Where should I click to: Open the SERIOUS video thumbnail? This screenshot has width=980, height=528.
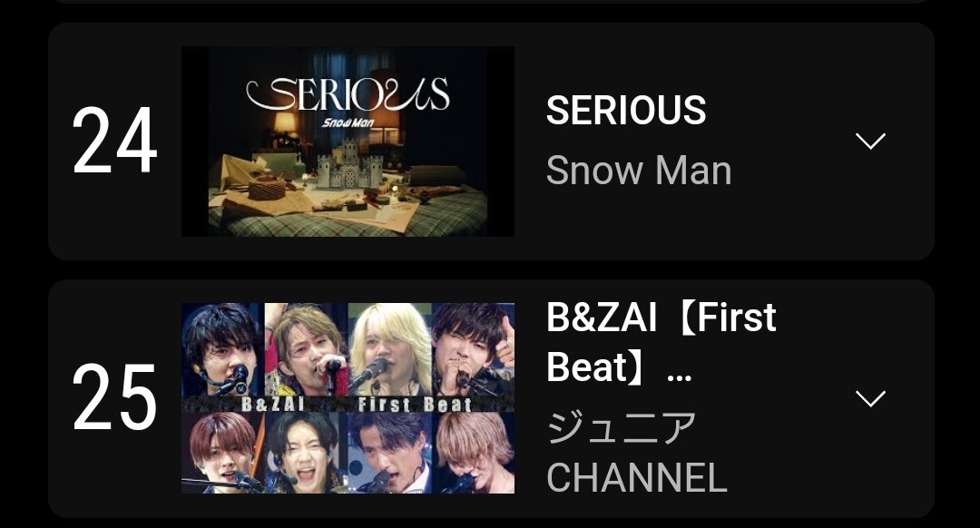(348, 142)
